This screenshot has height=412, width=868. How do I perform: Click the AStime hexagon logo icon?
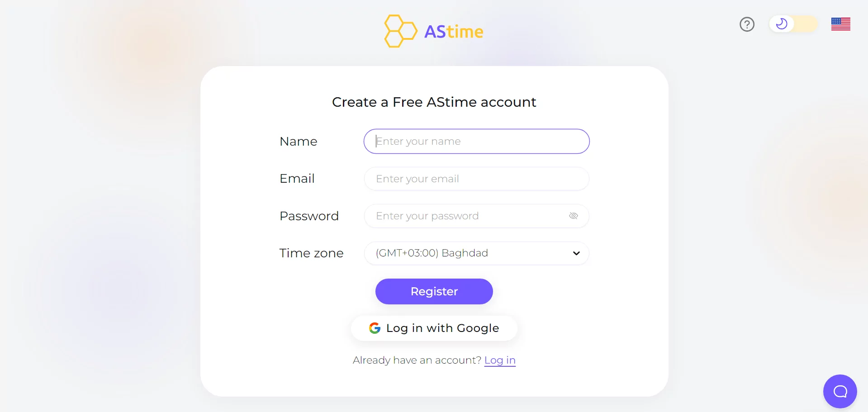400,31
